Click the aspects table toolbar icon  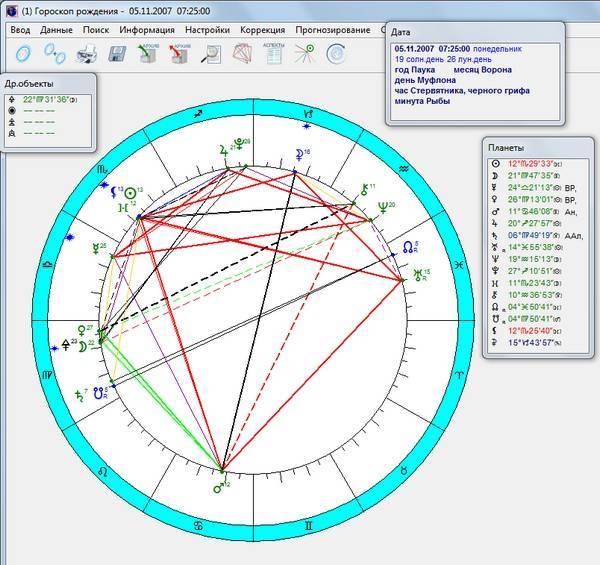coord(274,52)
